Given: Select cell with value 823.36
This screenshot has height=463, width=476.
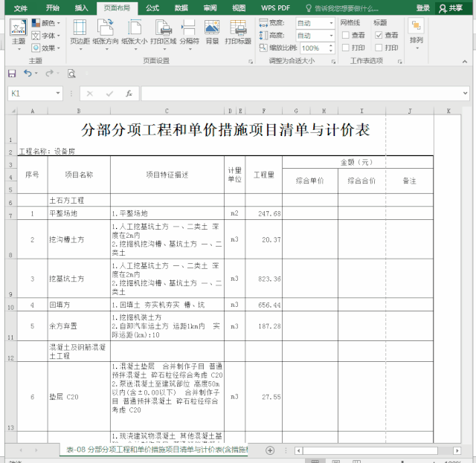Looking at the screenshot, I should pyautogui.click(x=263, y=279).
